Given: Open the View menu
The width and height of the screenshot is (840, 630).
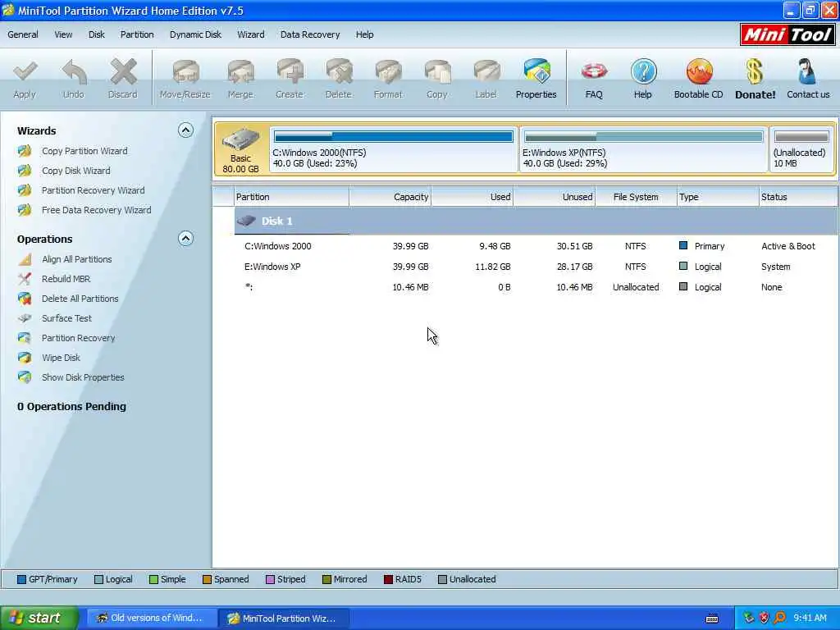Looking at the screenshot, I should click(x=63, y=34).
